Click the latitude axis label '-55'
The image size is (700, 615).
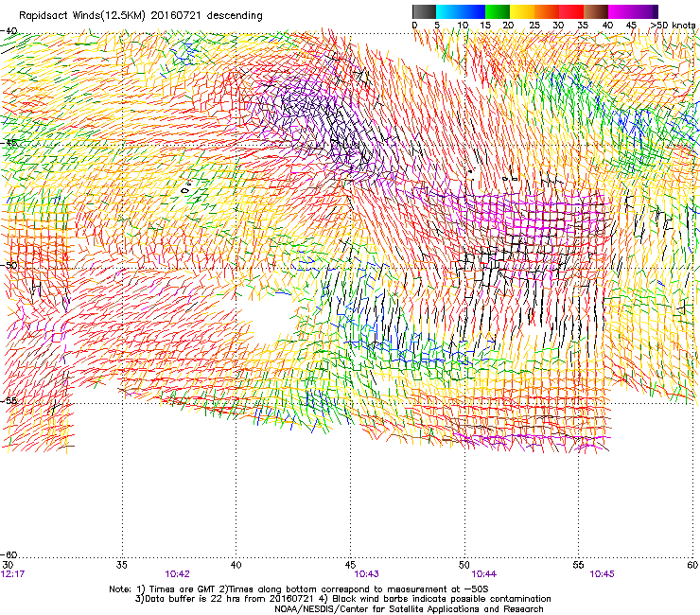pyautogui.click(x=9, y=400)
